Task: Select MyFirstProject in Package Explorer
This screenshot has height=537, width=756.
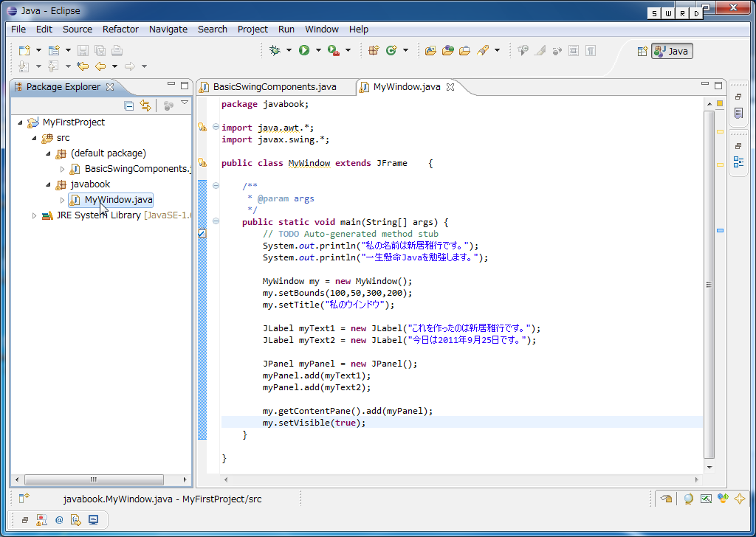Action: (x=73, y=122)
